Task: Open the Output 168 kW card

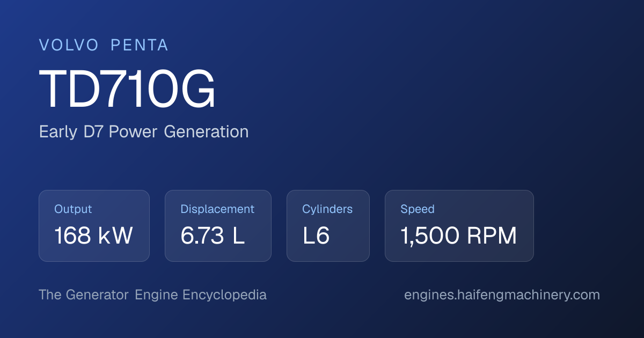Action: point(94,226)
